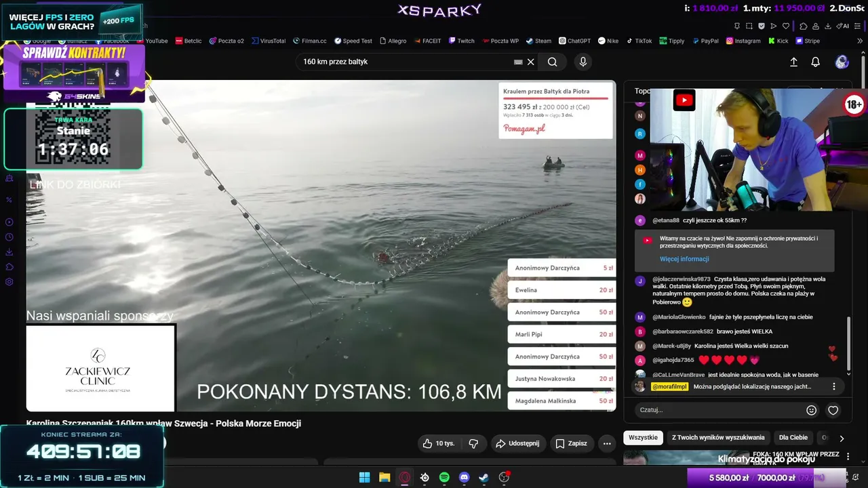Viewport: 868px width, 488px height.
Task: Select the Dla Ciebie chip
Action: (x=793, y=438)
